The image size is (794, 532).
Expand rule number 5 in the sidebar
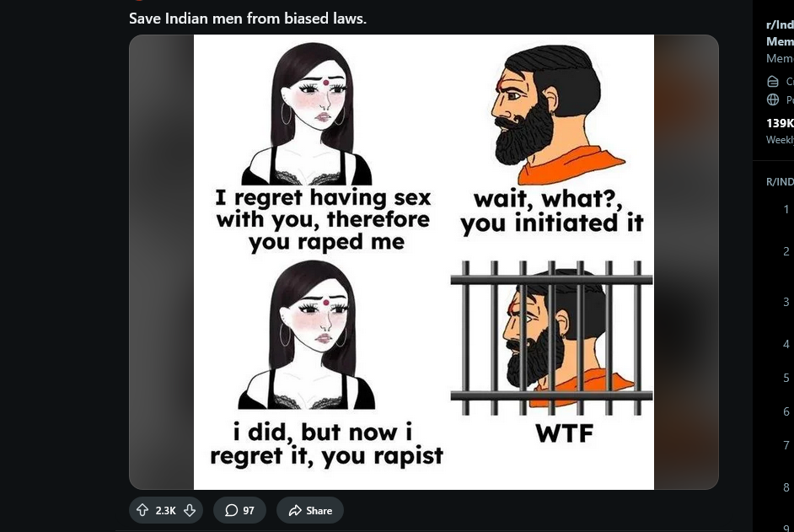coord(786,378)
